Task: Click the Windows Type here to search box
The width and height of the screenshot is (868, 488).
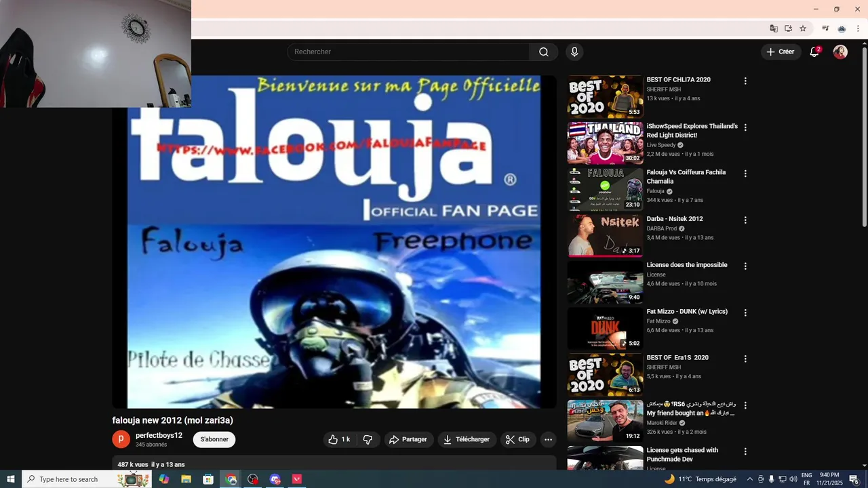Action: (x=86, y=479)
